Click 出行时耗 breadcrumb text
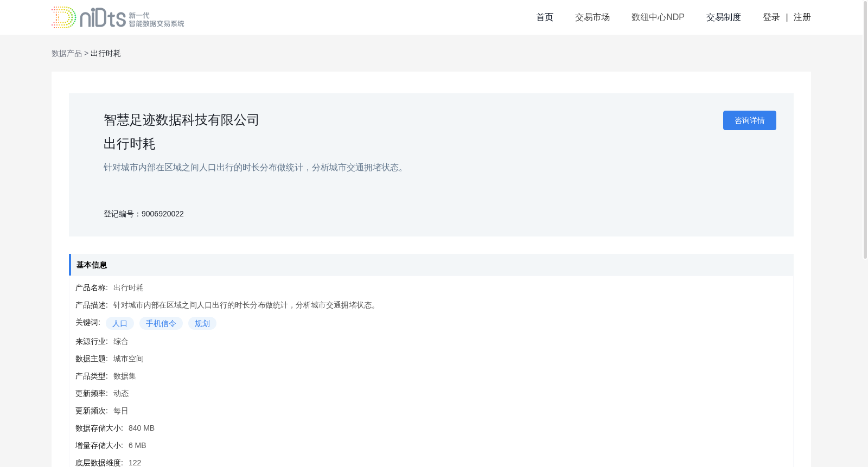The height and width of the screenshot is (467, 868). 106,53
